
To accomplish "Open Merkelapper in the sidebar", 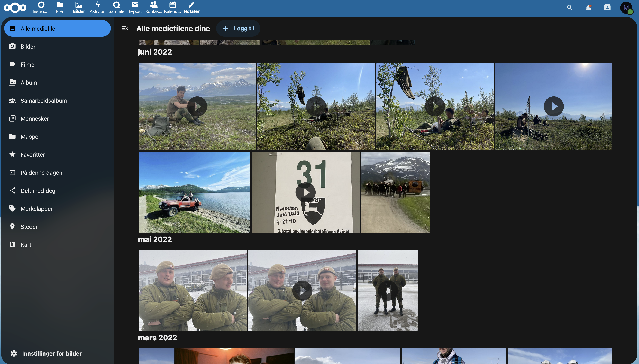I will [x=37, y=208].
